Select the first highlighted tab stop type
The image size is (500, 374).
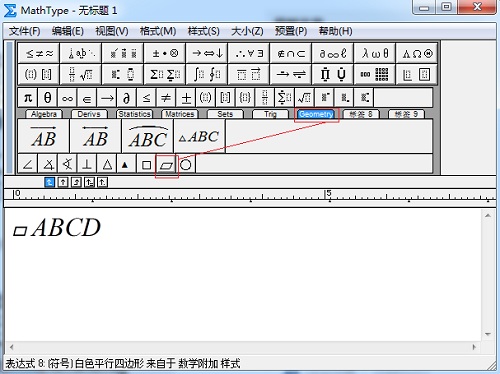49,182
